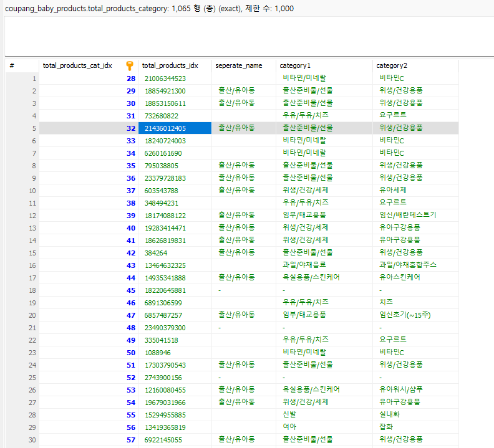Select cell 18240724003 in row 6
The height and width of the screenshot is (448, 494).
175,141
